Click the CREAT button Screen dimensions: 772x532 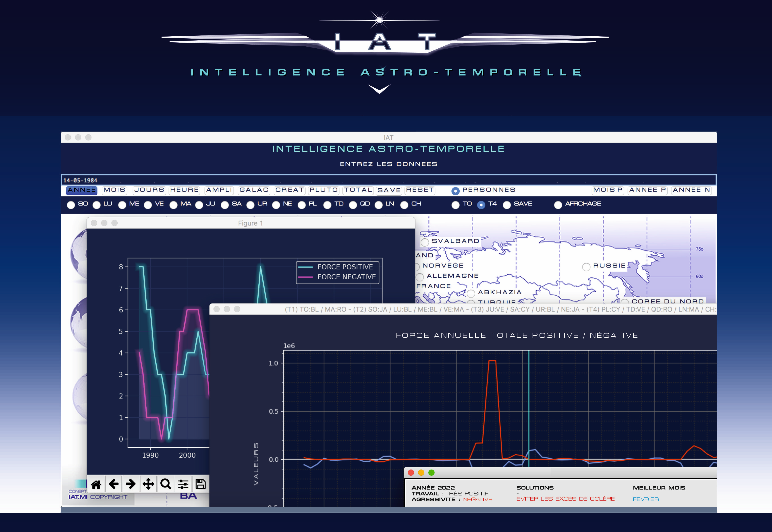click(290, 190)
